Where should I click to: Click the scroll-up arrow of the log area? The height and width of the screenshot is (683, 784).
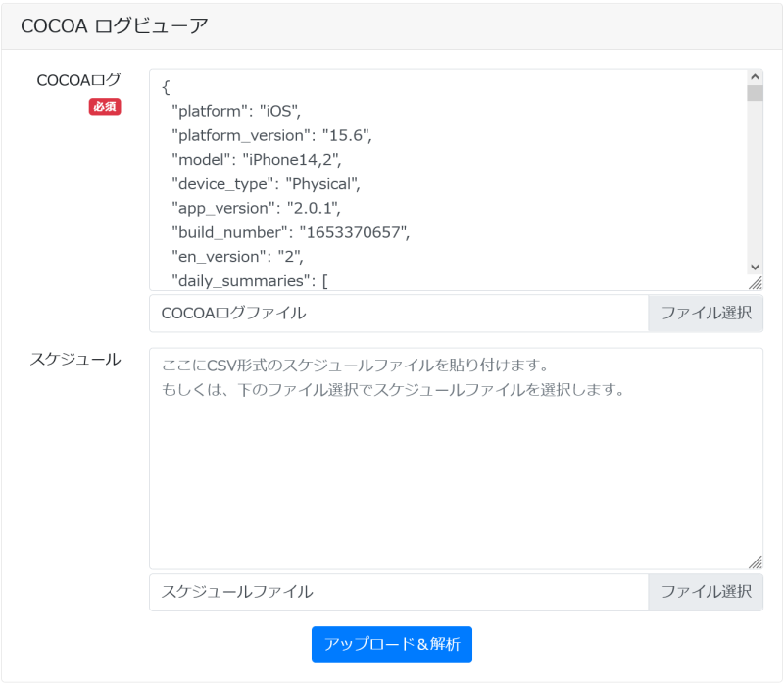point(755,77)
